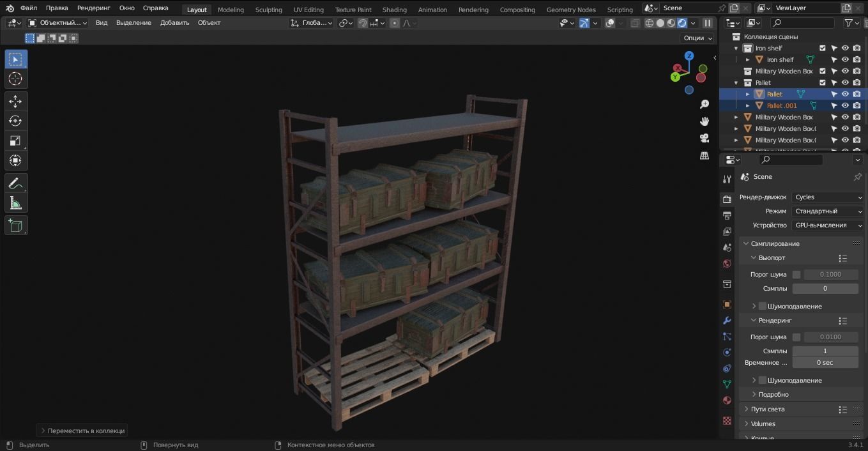The width and height of the screenshot is (868, 451).
Task: Open the Physics properties tab icon
Action: [x=727, y=352]
